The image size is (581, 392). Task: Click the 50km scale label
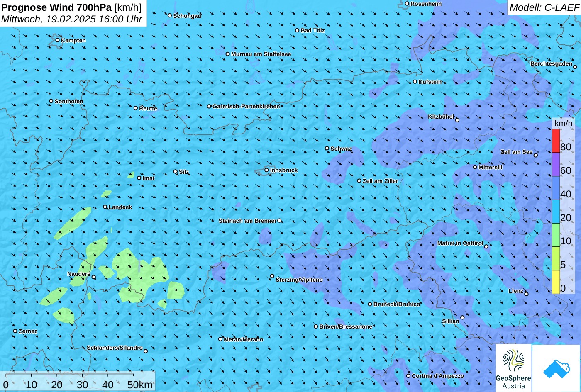pyautogui.click(x=140, y=385)
